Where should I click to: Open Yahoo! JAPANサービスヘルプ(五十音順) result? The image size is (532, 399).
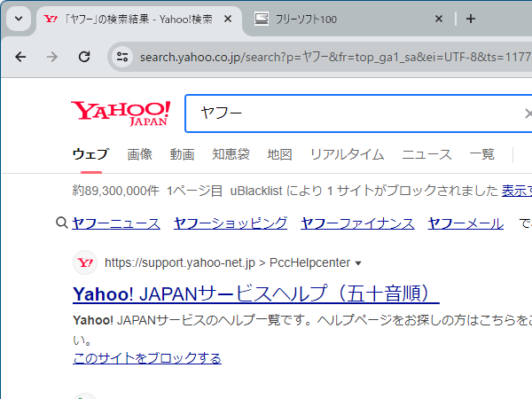(x=256, y=293)
